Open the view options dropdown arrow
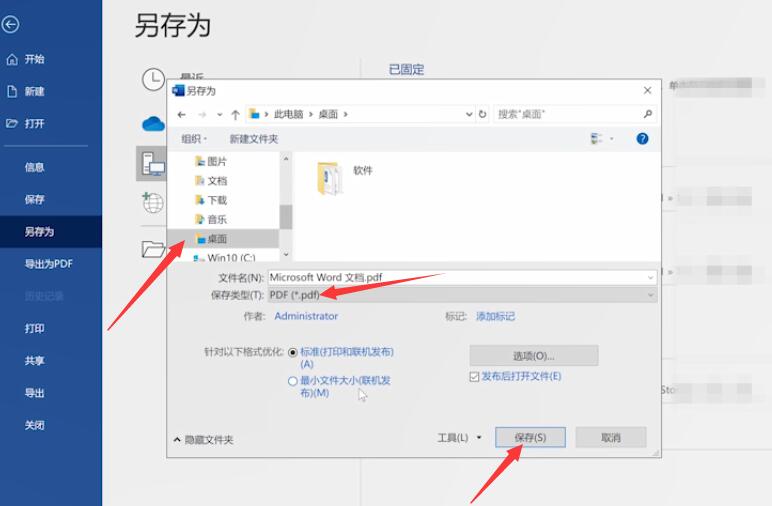The width and height of the screenshot is (772, 506). pyautogui.click(x=612, y=139)
